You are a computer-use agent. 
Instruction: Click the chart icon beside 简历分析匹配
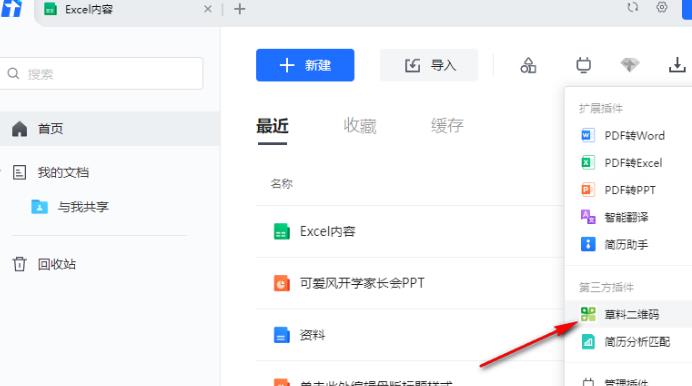pos(588,341)
